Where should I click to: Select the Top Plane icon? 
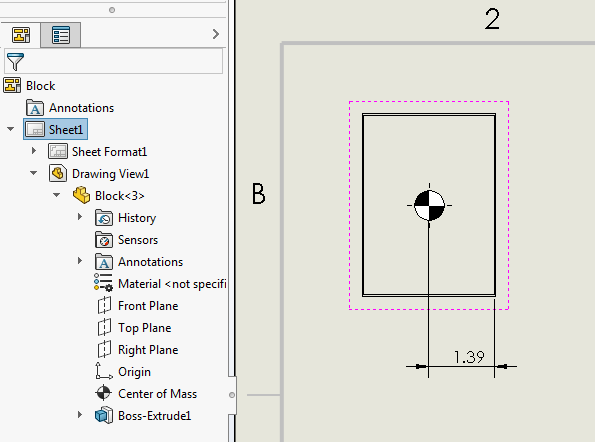104,327
